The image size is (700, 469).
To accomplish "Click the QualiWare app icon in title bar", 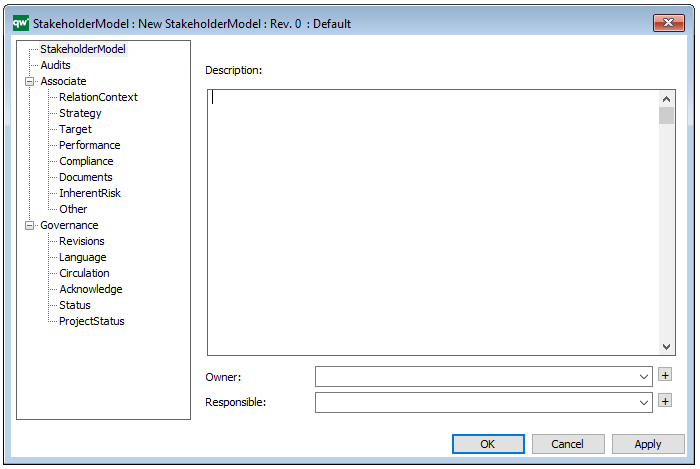I will pos(21,23).
